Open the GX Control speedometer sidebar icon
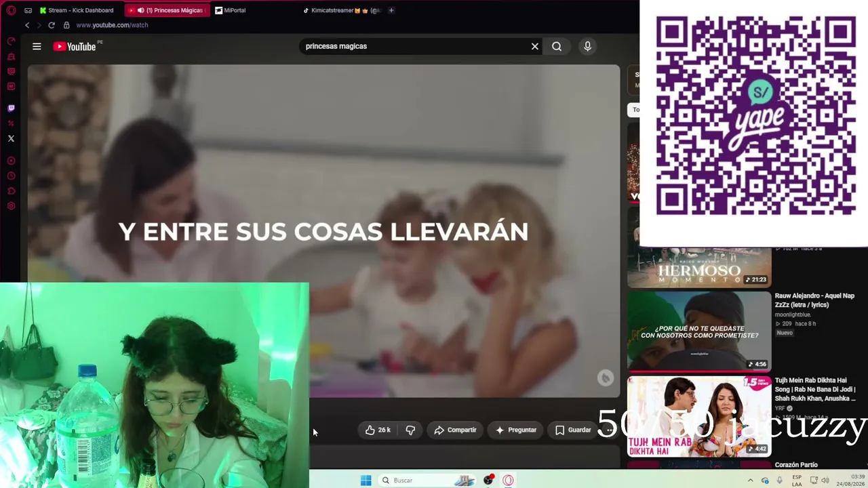The width and height of the screenshot is (868, 488). pos(11,41)
